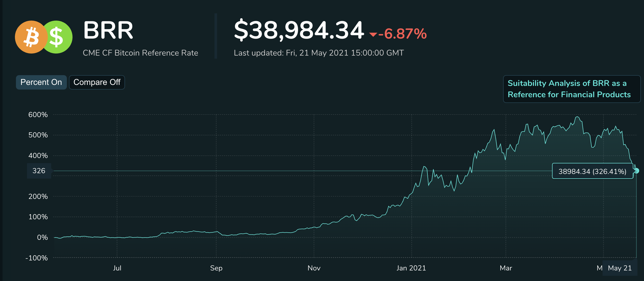Image resolution: width=644 pixels, height=281 pixels.
Task: Click the 326 y-axis crosshair label
Action: 39,171
